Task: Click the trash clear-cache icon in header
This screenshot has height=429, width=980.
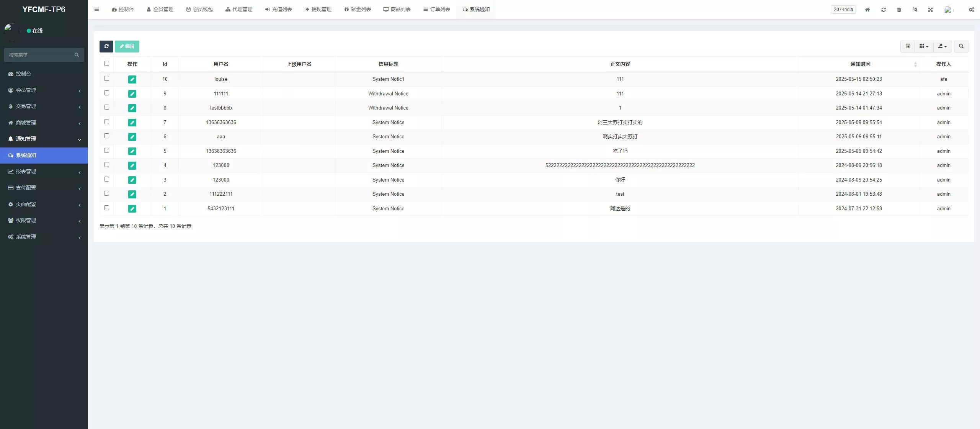Action: [899, 10]
